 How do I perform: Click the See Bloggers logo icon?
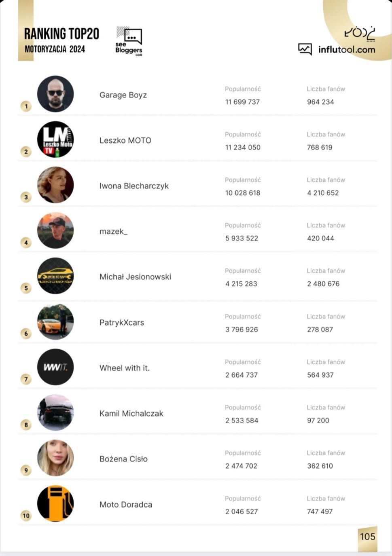point(129,41)
